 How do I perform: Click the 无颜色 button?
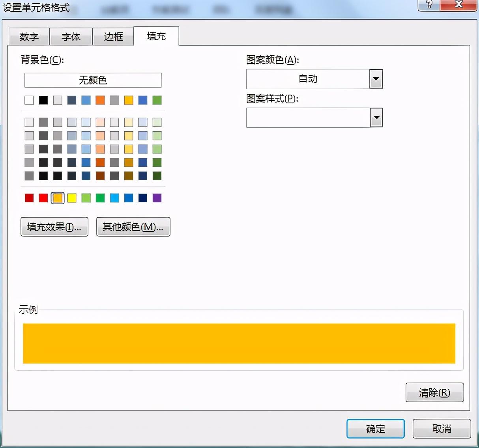coord(93,80)
